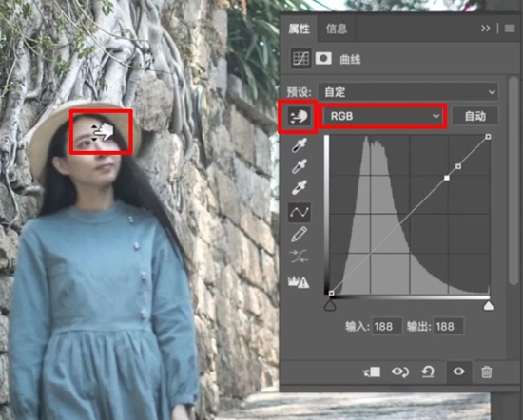Reset curves to default values
The image size is (523, 420).
(x=428, y=372)
